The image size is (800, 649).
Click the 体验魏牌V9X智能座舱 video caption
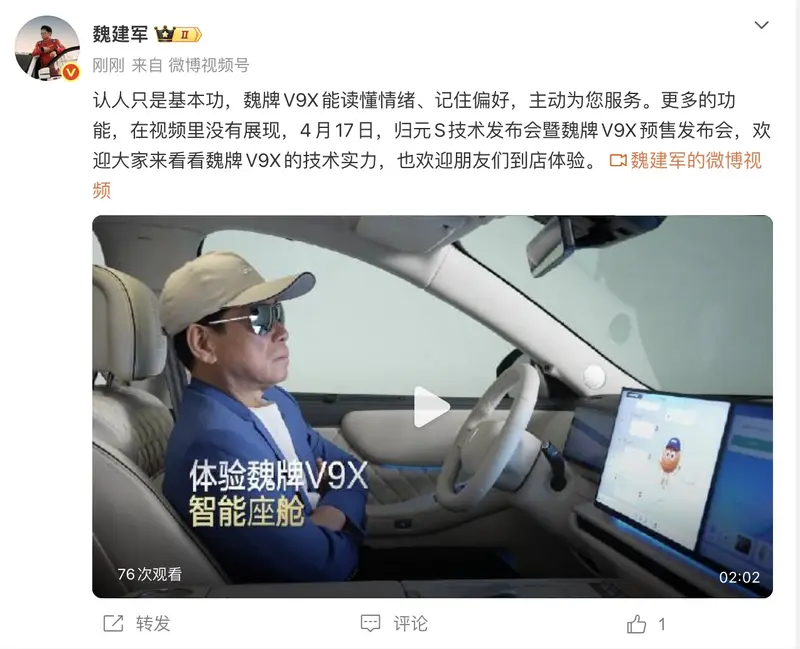pos(278,494)
